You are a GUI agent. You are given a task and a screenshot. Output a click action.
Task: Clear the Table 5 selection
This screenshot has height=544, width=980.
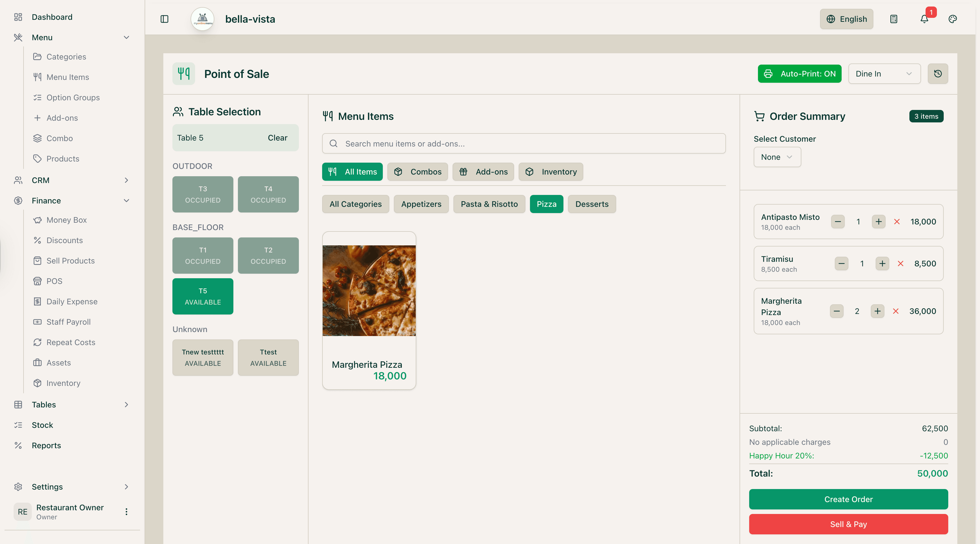[x=277, y=138]
